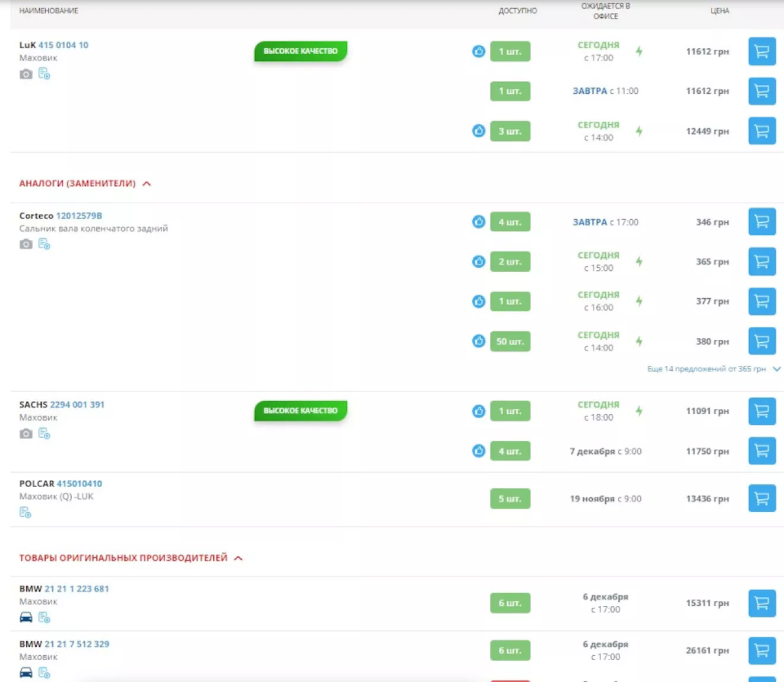784x682 pixels.
Task: Collapse the Аналоги (заменители) section
Action: coord(85,184)
